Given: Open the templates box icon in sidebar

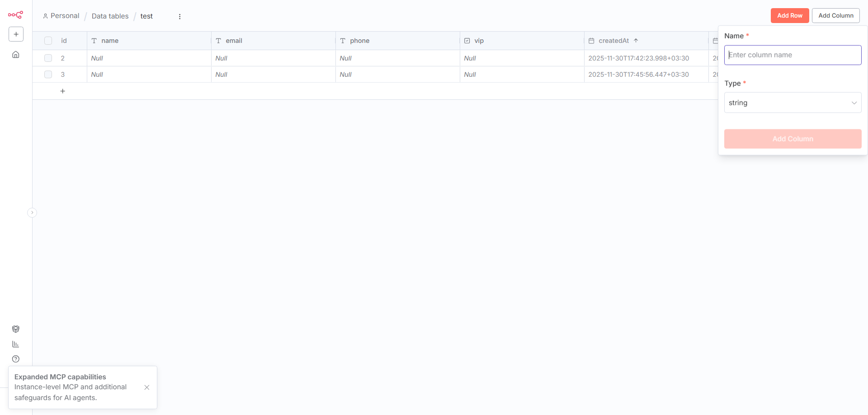Looking at the screenshot, I should pyautogui.click(x=16, y=329).
